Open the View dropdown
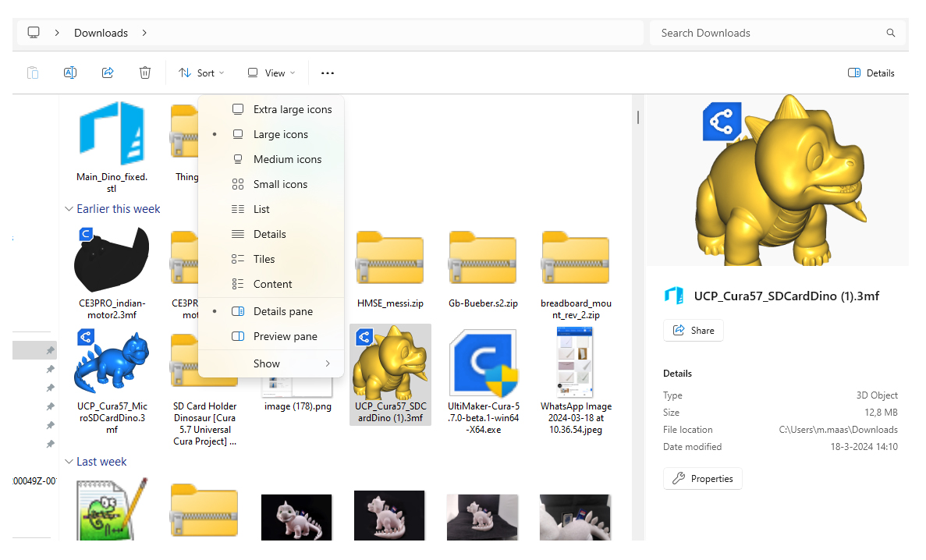This screenshot has height=560, width=926. [271, 73]
